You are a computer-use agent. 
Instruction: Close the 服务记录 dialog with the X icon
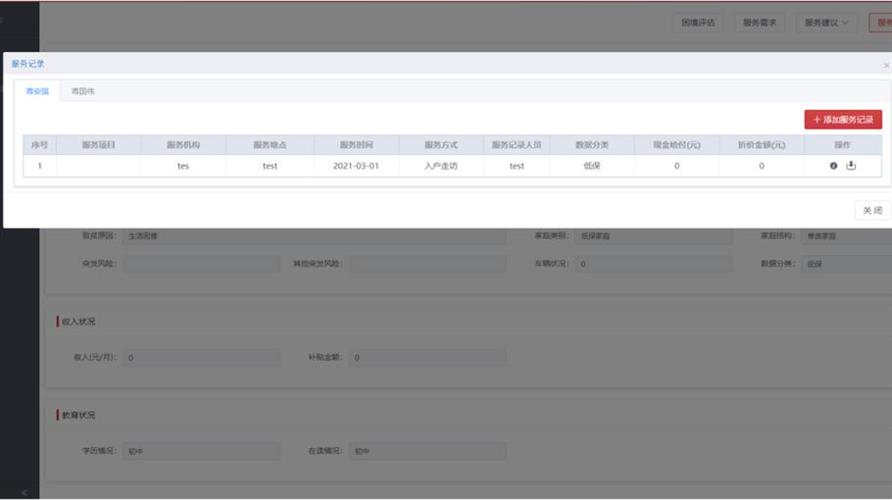(x=885, y=65)
